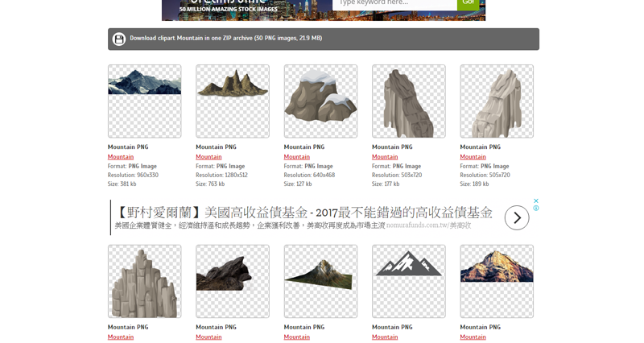Open Mountain link above Resolution 505x720
The width and height of the screenshot is (644, 343).
click(x=473, y=157)
